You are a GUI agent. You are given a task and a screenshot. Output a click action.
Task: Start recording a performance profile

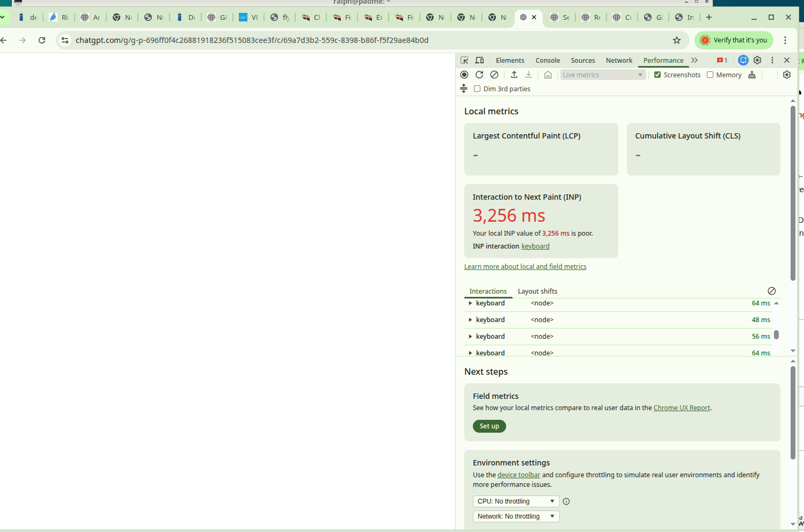click(464, 75)
